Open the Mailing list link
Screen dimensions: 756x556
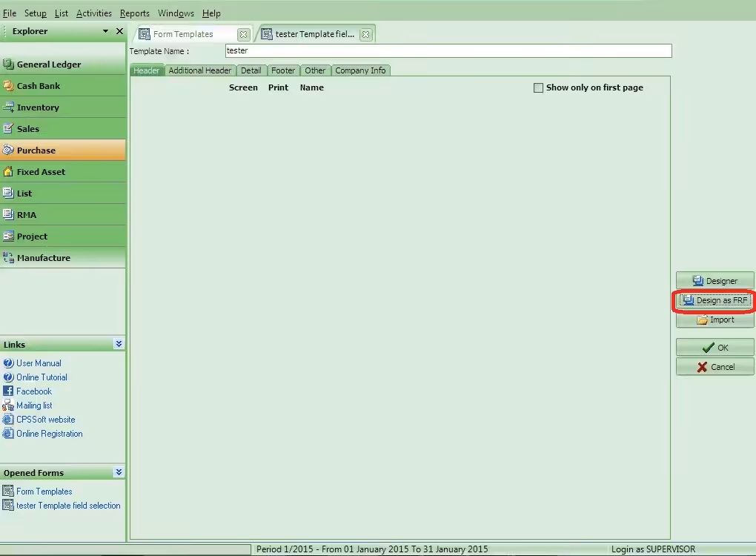pos(34,406)
